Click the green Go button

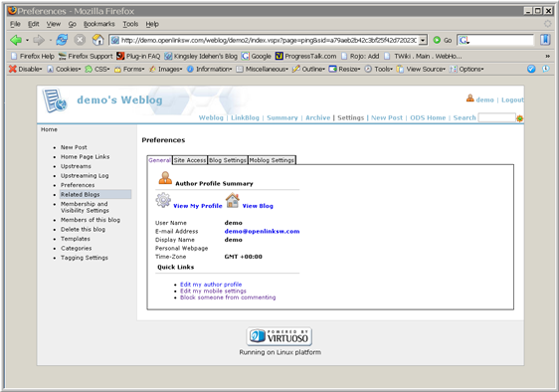442,40
